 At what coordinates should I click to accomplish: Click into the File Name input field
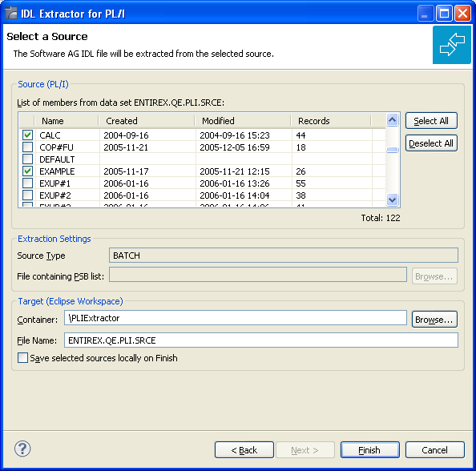[x=261, y=340]
